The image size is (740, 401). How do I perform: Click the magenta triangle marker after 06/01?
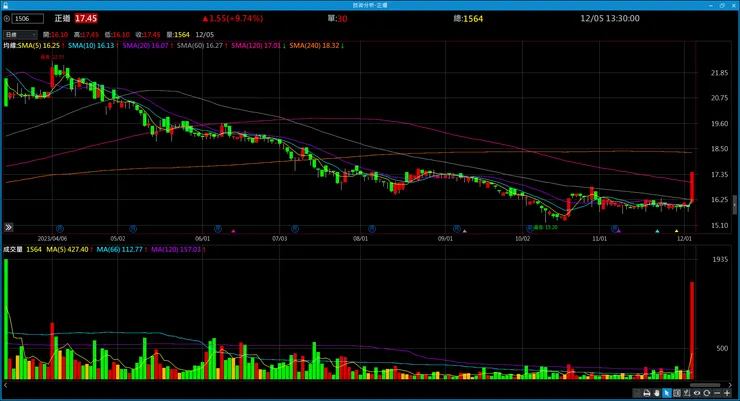click(233, 231)
